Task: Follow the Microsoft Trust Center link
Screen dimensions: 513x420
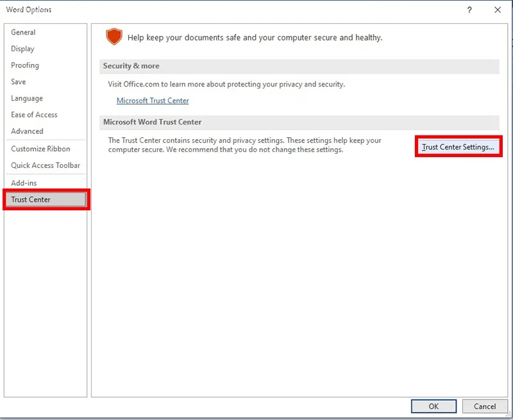Action: pyautogui.click(x=153, y=101)
